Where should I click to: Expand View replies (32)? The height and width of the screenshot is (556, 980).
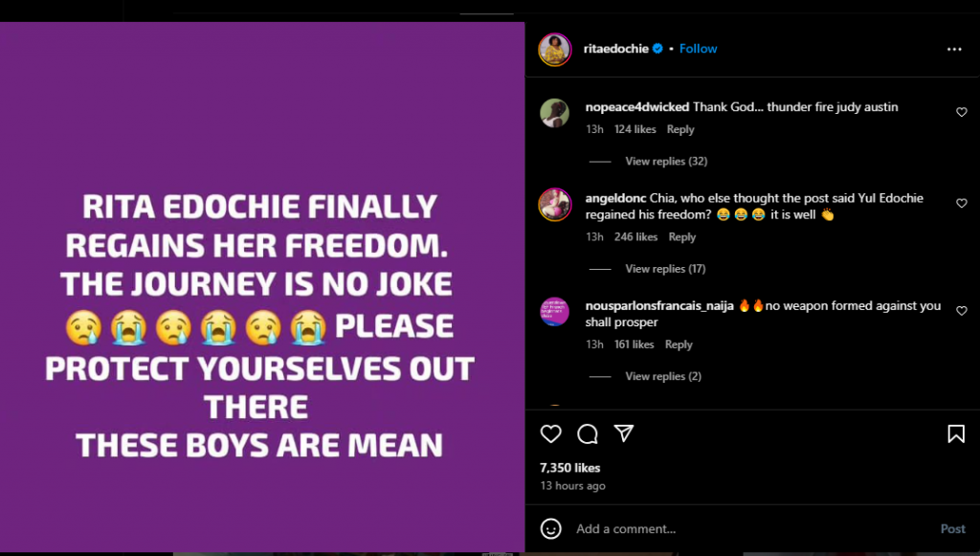pyautogui.click(x=666, y=161)
